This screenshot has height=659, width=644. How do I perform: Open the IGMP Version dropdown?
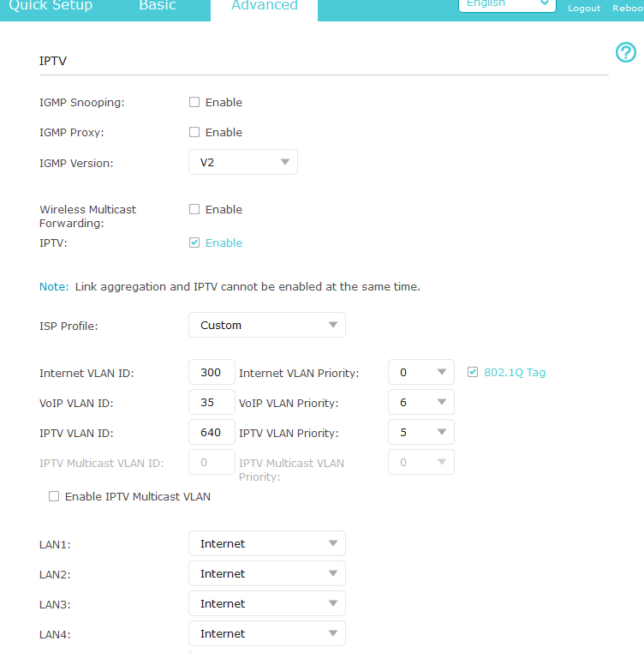click(243, 162)
